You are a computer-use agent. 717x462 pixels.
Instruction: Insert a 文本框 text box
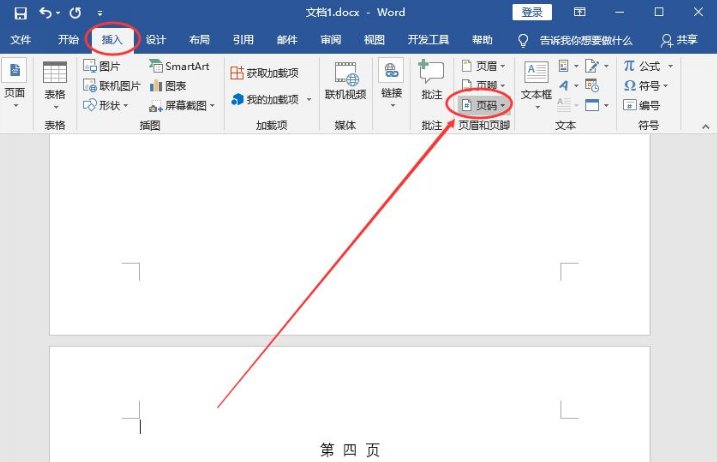point(536,86)
